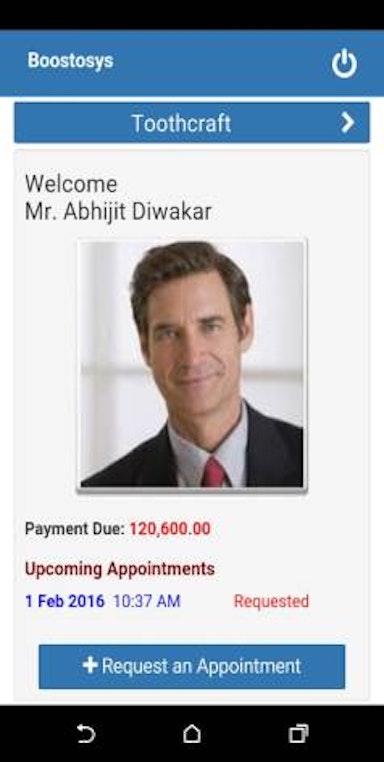Tap the black status bar at top
This screenshot has height=762, width=384.
192,15
